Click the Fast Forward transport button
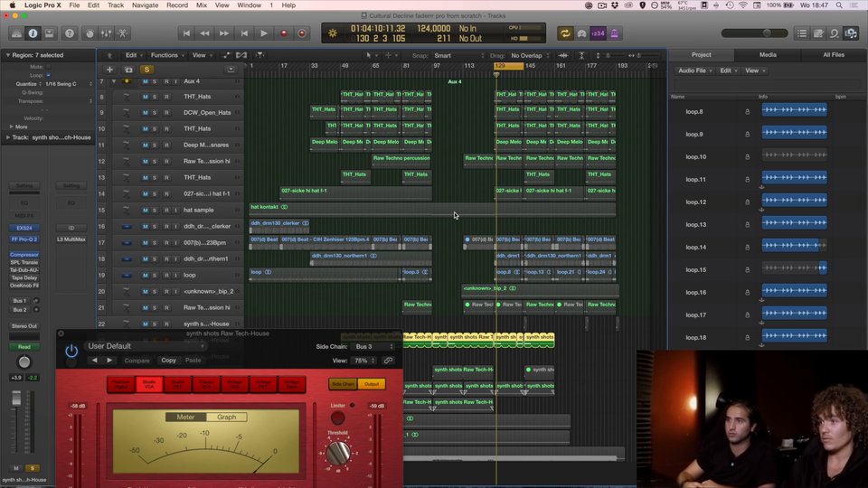This screenshot has height=488, width=868. pos(224,33)
